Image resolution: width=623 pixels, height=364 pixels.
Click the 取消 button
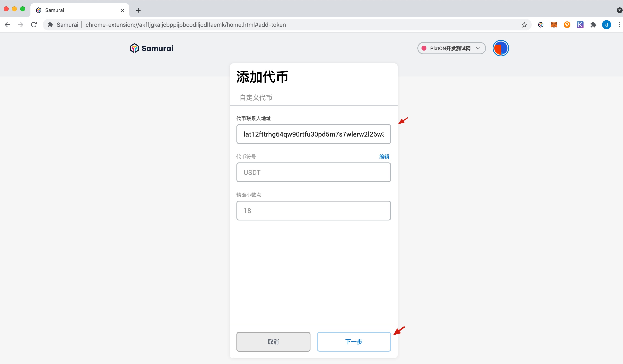coord(273,342)
